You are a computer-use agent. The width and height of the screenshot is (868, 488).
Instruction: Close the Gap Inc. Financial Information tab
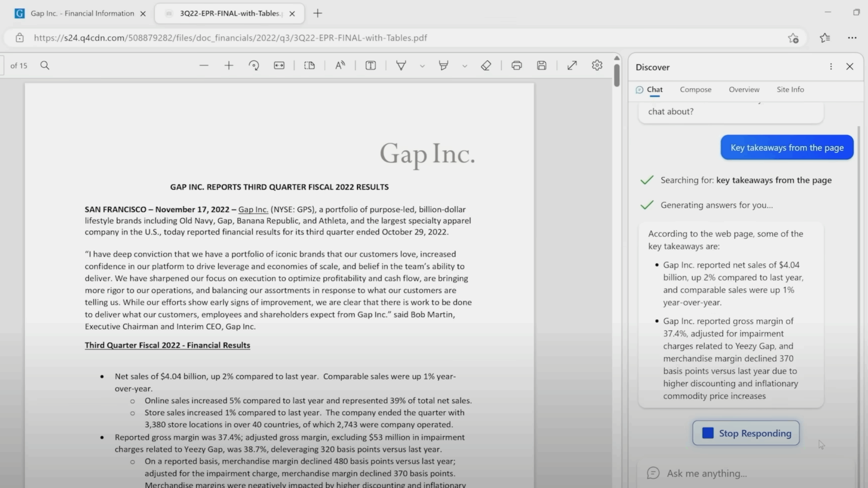point(143,14)
